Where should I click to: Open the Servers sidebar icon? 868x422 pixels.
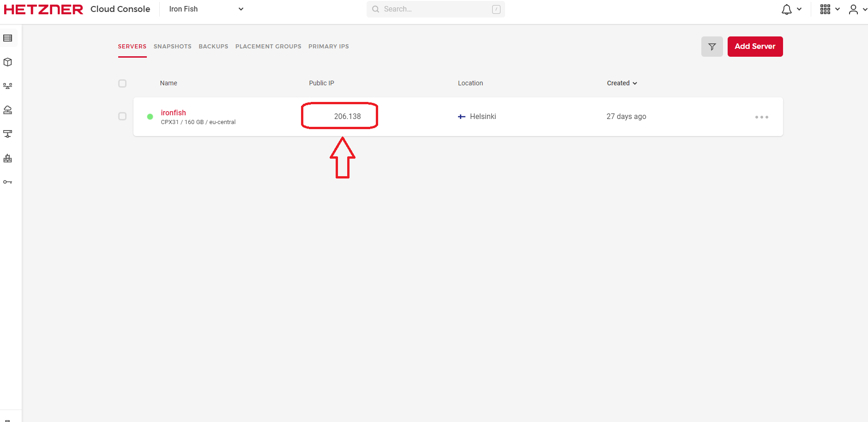[8, 38]
